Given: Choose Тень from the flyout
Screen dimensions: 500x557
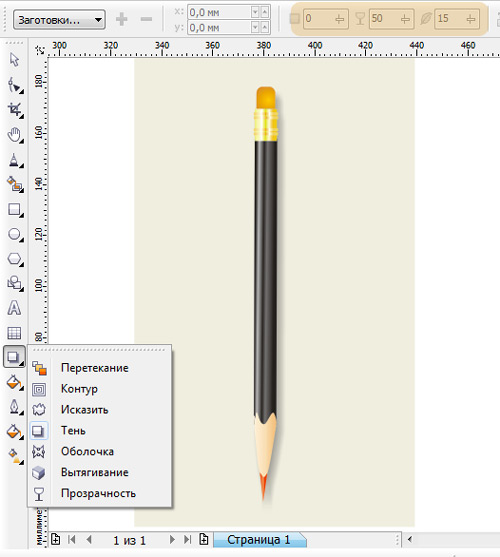Looking at the screenshot, I should point(99,431).
